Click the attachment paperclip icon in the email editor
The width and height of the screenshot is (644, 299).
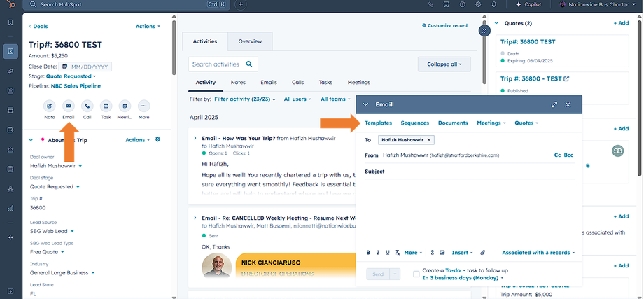[x=483, y=253]
